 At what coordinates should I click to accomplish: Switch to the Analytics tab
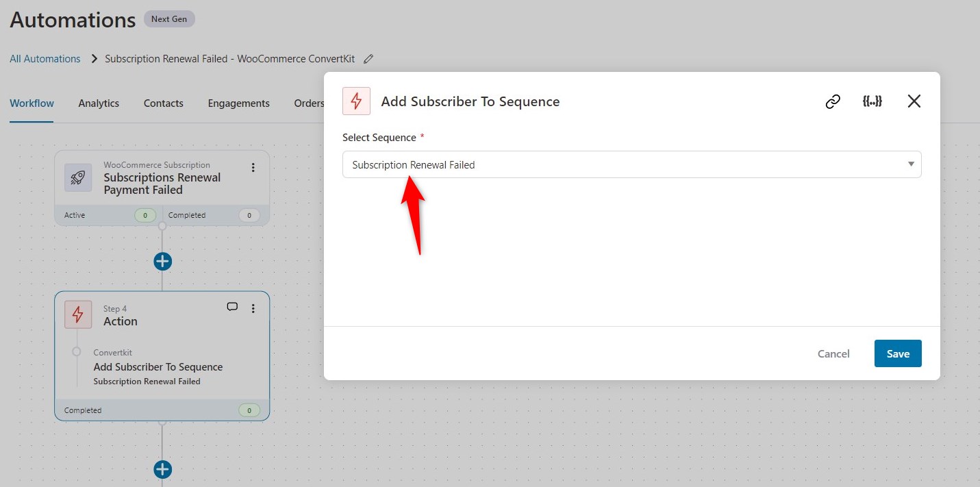tap(98, 103)
